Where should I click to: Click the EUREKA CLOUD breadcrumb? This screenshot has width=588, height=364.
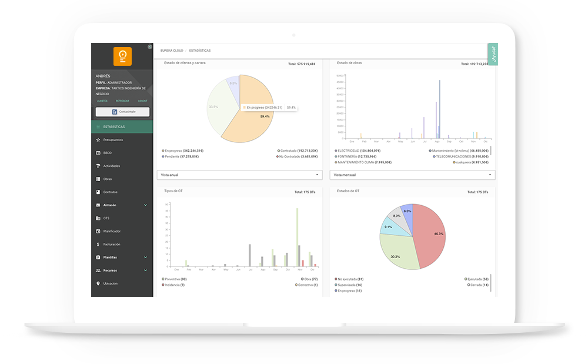click(171, 51)
